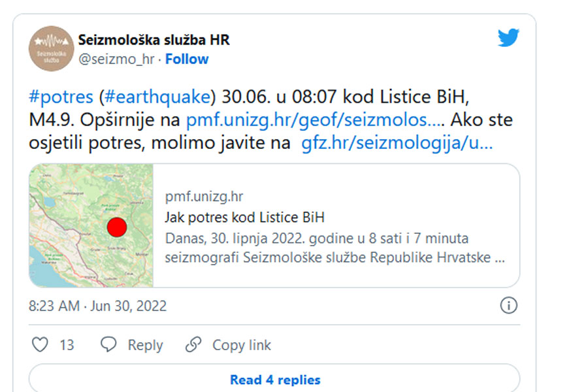Screen dimensions: 588x392
Task: Click the Reply text label
Action: click(145, 345)
